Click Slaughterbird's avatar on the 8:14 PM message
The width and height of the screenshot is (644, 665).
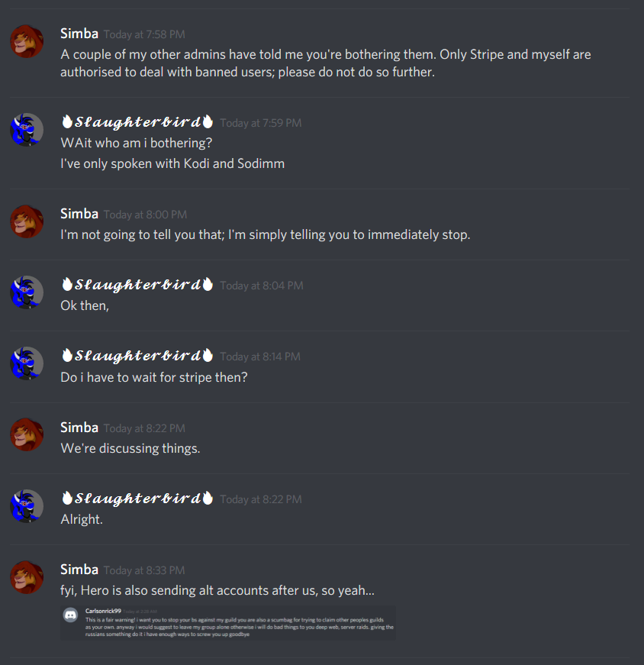pyautogui.click(x=27, y=363)
